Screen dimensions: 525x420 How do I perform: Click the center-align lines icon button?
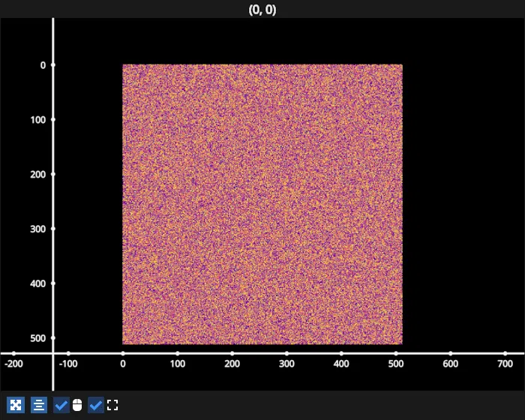click(x=39, y=405)
